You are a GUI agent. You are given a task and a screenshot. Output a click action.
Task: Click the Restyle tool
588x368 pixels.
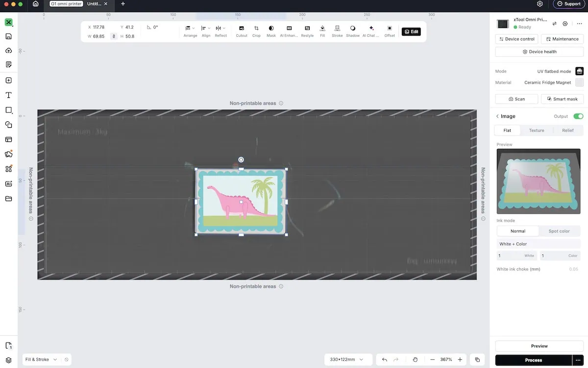click(307, 31)
